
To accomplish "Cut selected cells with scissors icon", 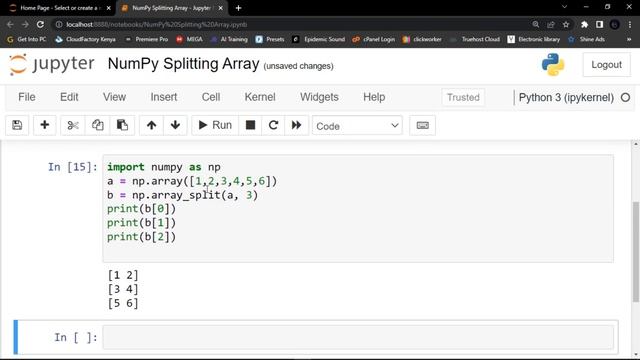I will (x=73, y=125).
